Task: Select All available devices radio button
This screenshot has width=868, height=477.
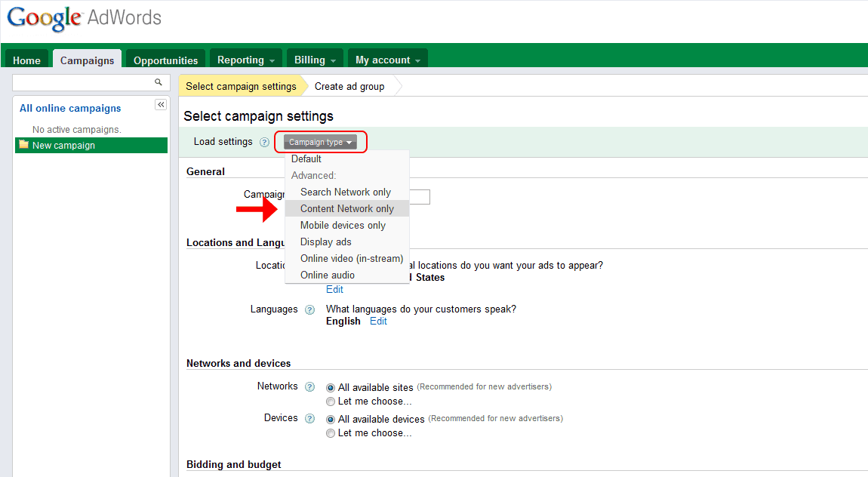Action: click(x=331, y=420)
